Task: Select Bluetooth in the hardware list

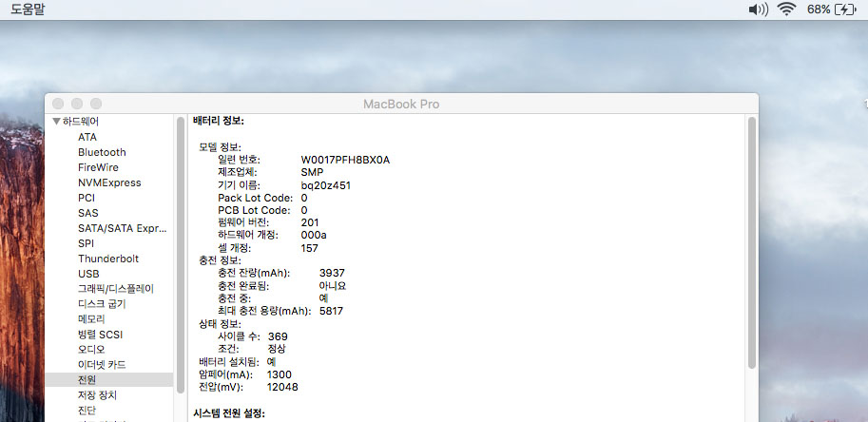Action: 102,152
